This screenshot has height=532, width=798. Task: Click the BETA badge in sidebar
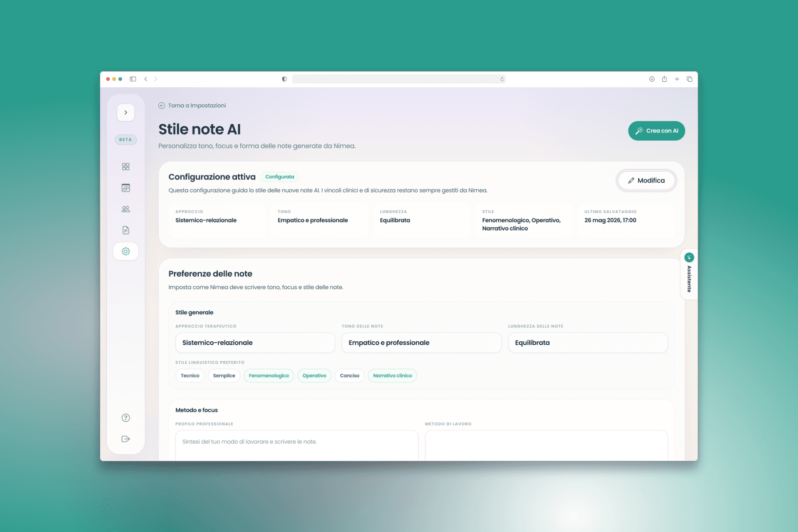[x=126, y=140]
